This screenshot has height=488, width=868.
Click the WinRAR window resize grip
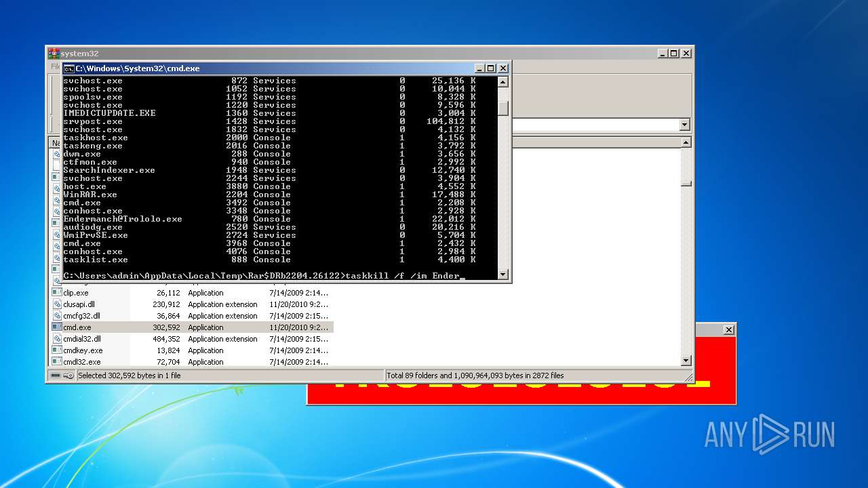(688, 377)
